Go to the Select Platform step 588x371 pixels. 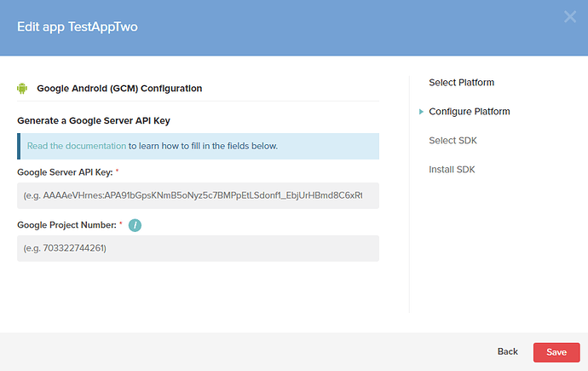[461, 83]
